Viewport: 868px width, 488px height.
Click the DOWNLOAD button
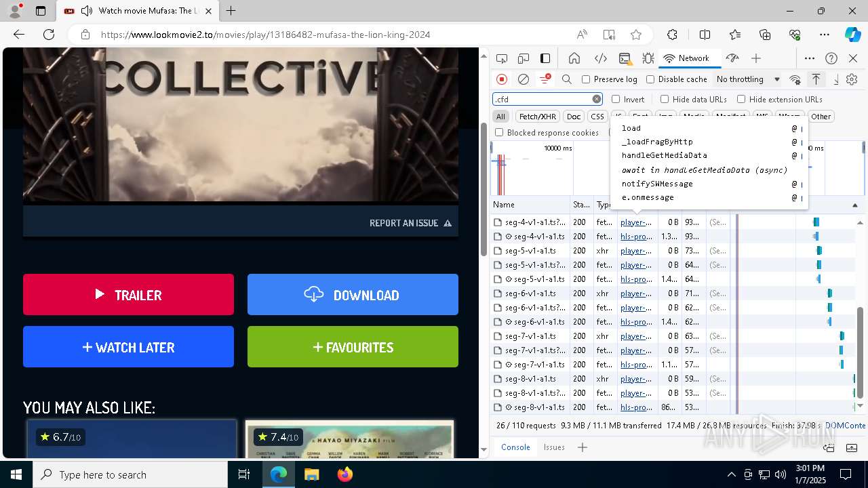[353, 295]
